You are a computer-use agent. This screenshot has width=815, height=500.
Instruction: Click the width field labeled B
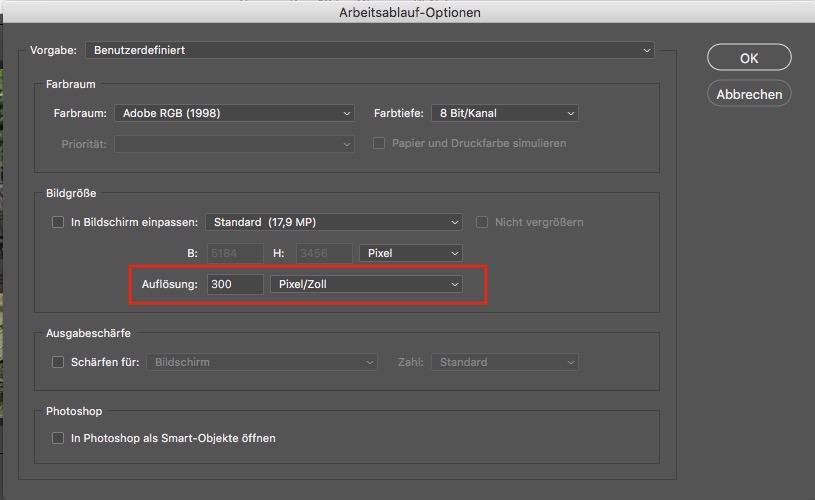click(x=235, y=253)
